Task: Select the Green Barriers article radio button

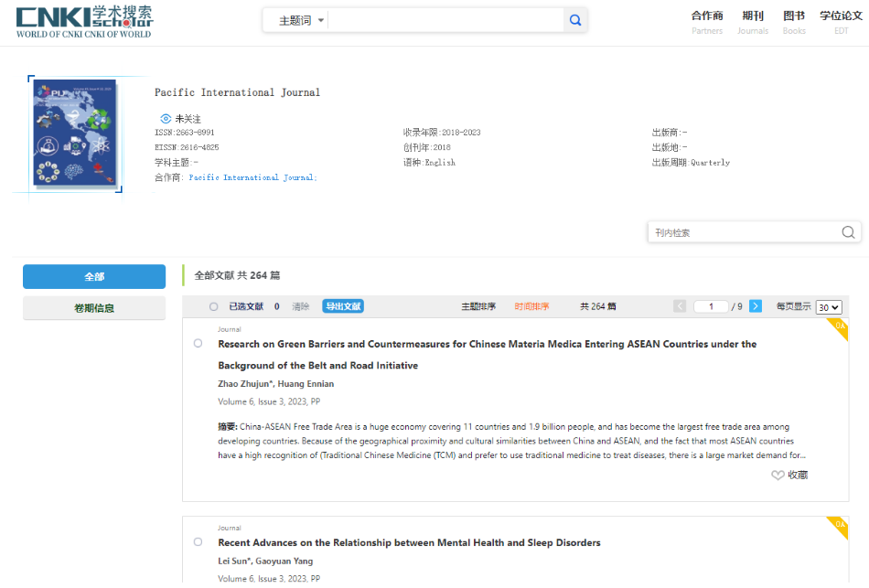Action: click(198, 344)
